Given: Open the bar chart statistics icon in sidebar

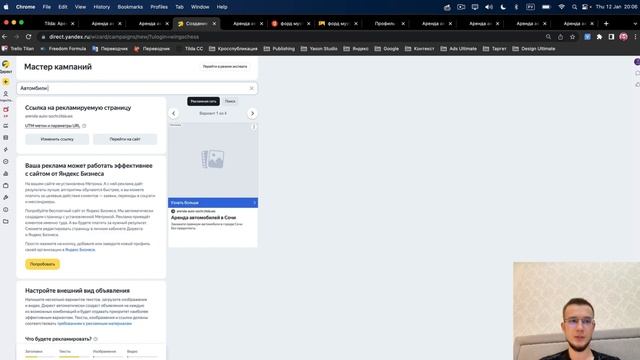Looking at the screenshot, I should click(6, 173).
